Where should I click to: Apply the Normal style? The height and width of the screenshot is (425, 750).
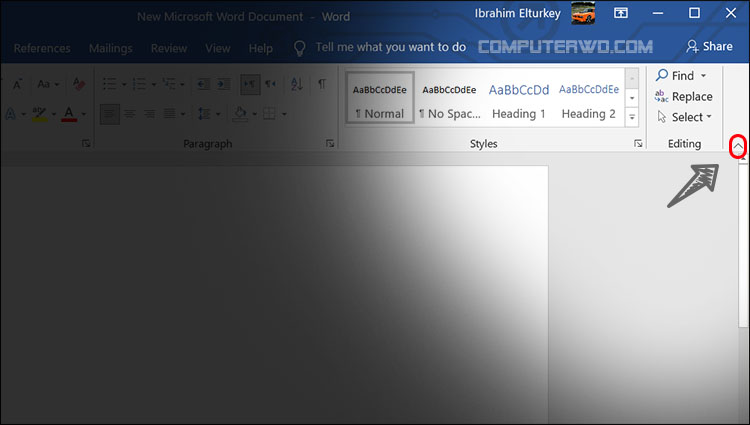[380, 98]
